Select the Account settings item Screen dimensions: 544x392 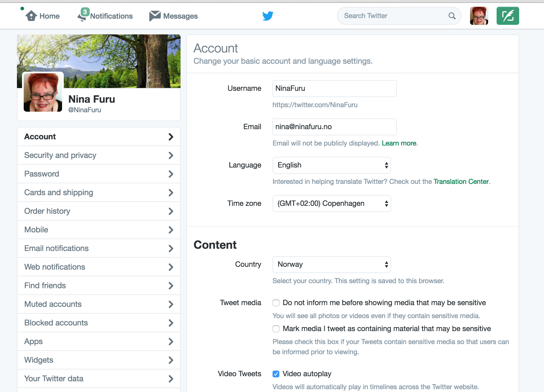tap(99, 136)
